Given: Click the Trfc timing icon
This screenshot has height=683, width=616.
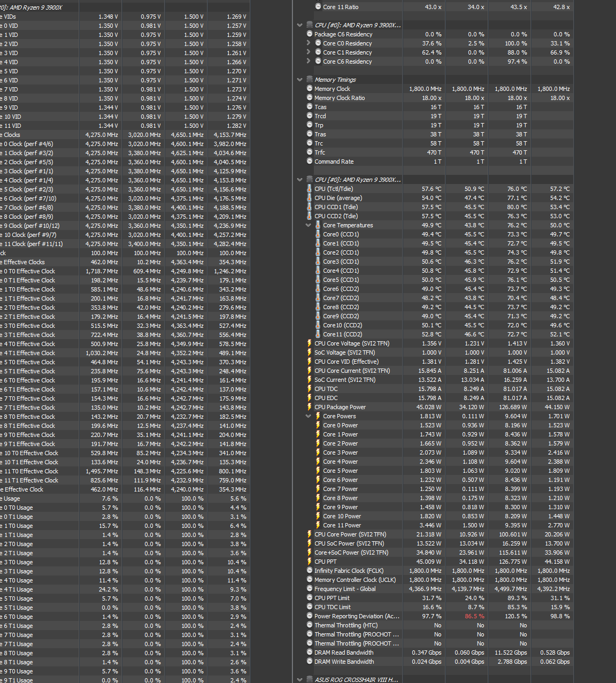Looking at the screenshot, I should pos(310,152).
